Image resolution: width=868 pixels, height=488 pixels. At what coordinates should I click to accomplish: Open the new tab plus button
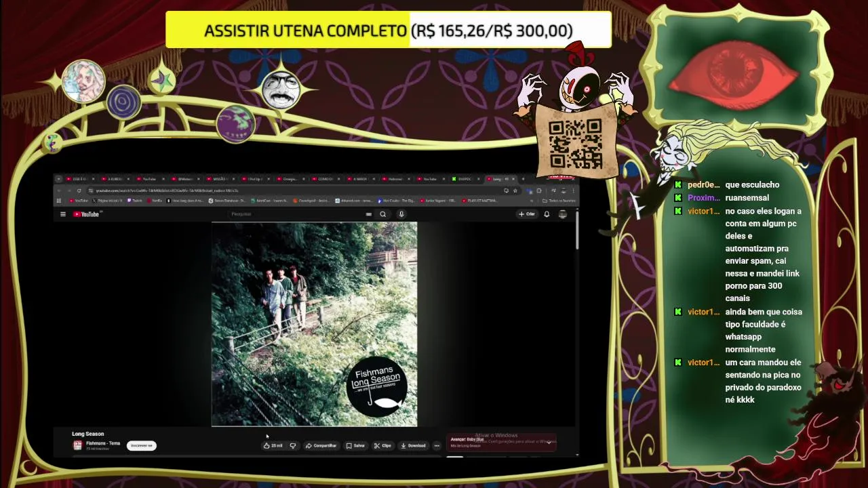coord(523,179)
